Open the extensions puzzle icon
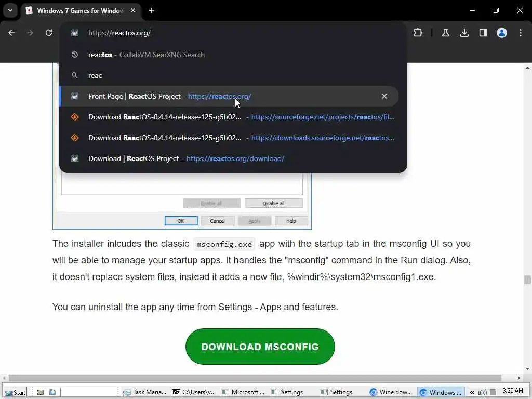532x399 pixels. pyautogui.click(x=418, y=33)
